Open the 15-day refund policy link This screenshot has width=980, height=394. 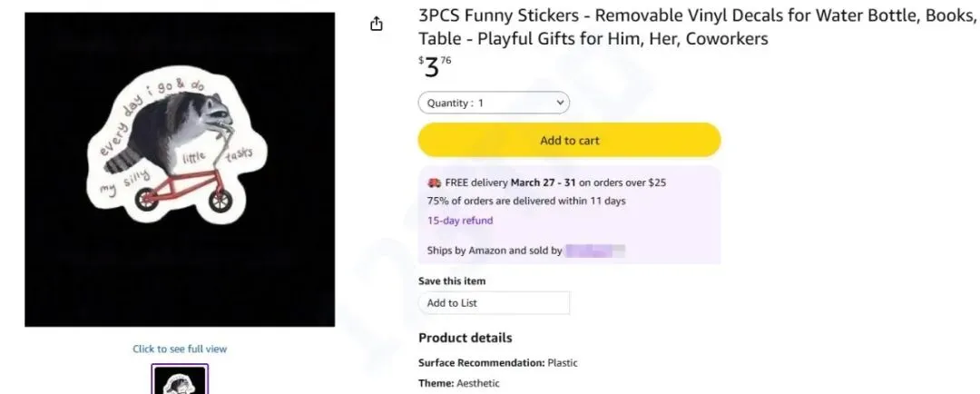(460, 221)
